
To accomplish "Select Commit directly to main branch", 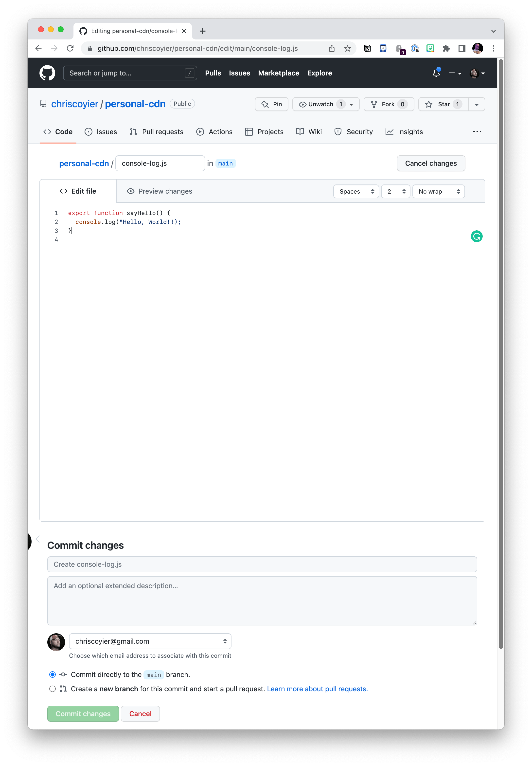I will coord(52,675).
